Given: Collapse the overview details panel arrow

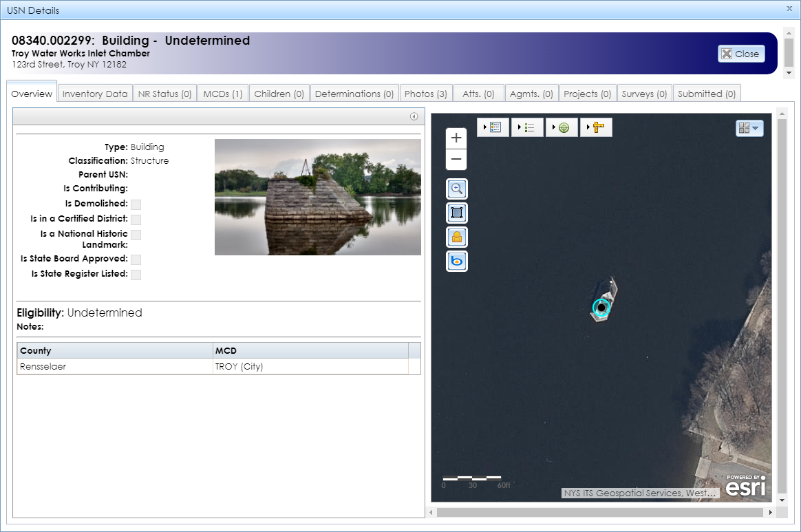Looking at the screenshot, I should point(414,116).
